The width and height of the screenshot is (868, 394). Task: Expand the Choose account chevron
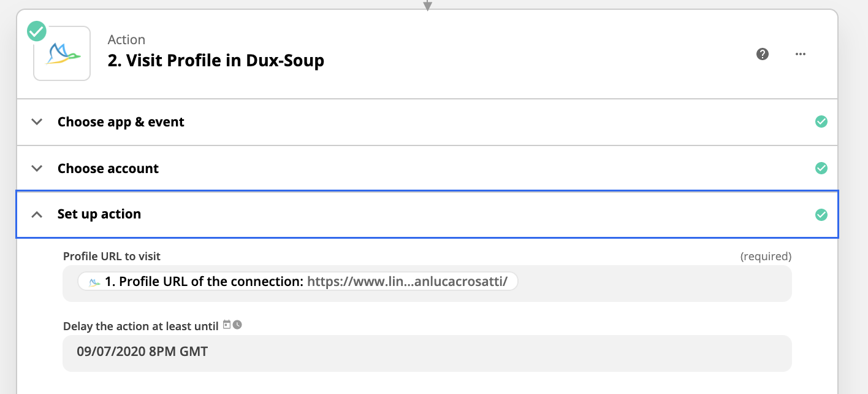coord(37,168)
